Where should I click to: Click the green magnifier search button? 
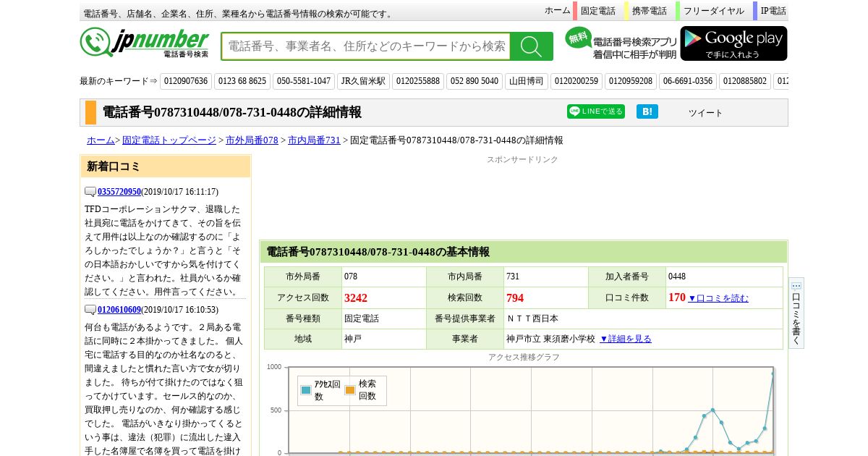point(531,46)
